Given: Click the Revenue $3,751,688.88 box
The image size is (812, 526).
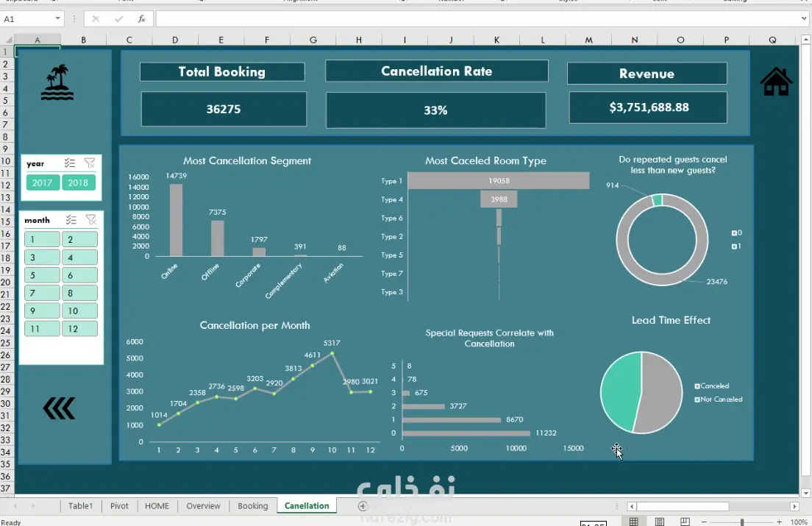Looking at the screenshot, I should [x=649, y=107].
